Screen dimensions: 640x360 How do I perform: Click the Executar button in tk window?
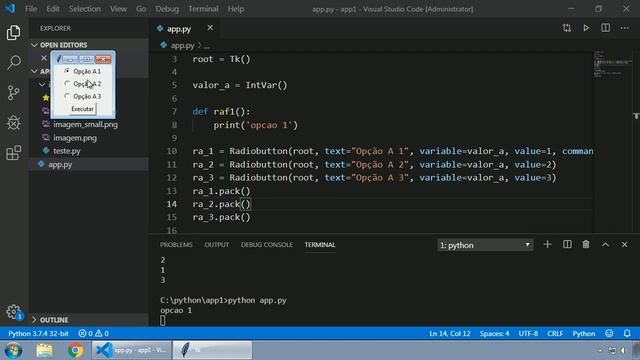click(x=82, y=109)
